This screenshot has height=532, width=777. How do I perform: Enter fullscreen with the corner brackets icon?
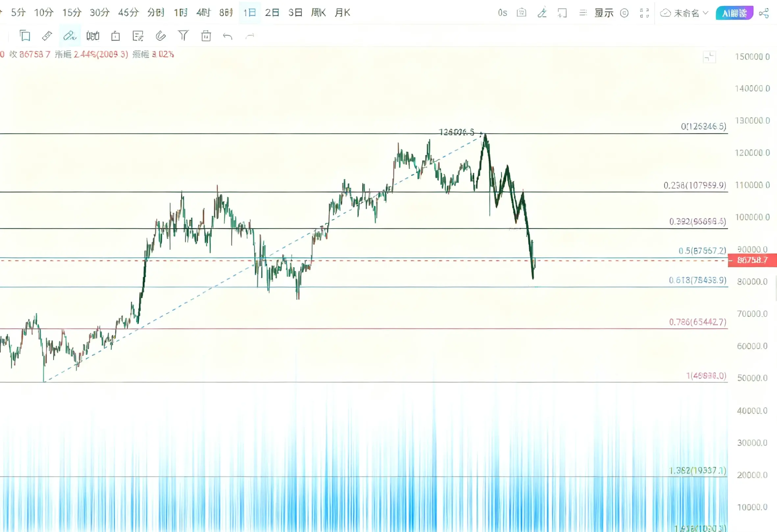(644, 13)
